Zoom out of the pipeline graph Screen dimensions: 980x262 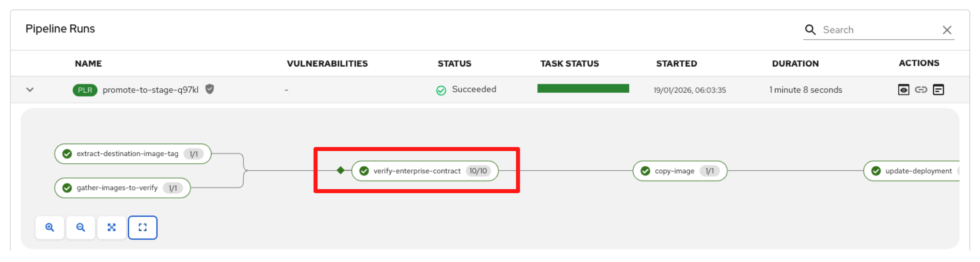coord(80,227)
